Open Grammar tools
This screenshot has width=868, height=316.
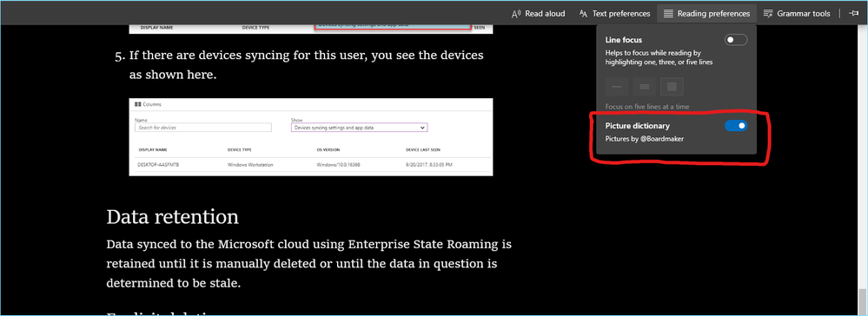coord(796,13)
